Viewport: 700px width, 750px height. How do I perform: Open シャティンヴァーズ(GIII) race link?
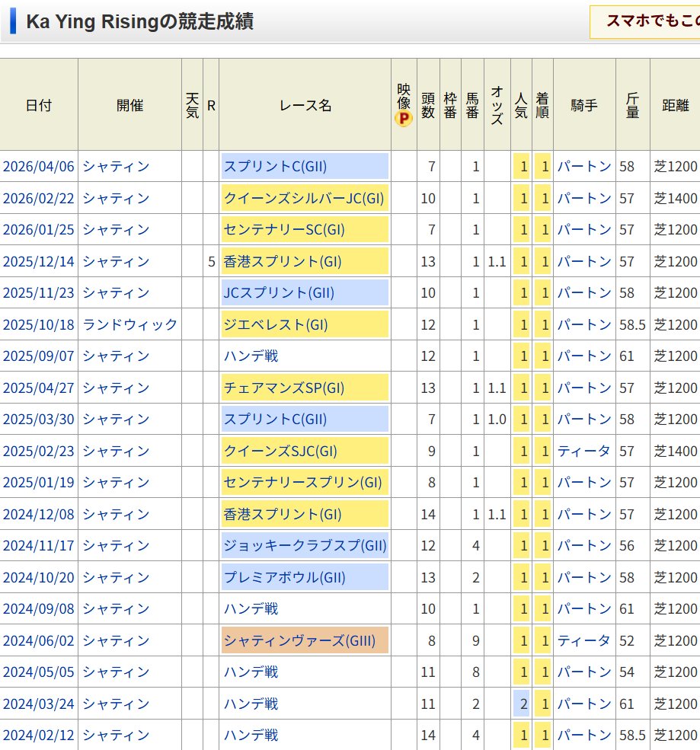click(x=299, y=640)
